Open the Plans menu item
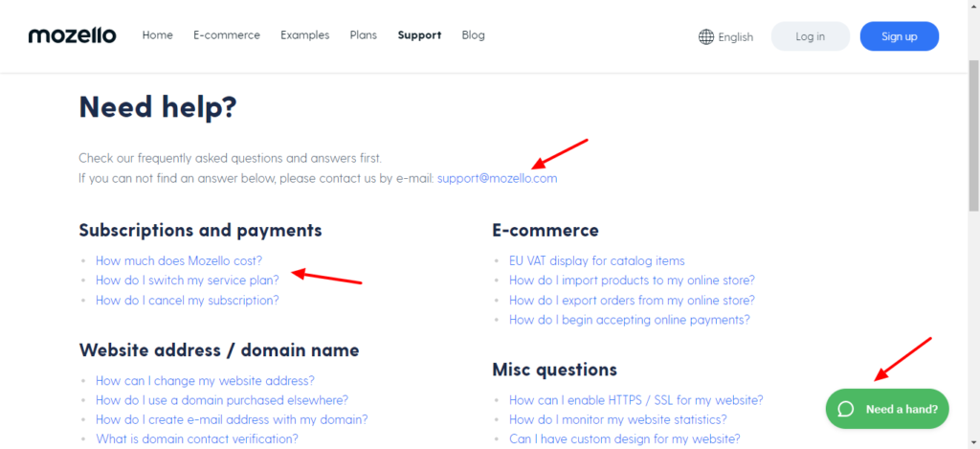The width and height of the screenshot is (980, 449). [363, 35]
